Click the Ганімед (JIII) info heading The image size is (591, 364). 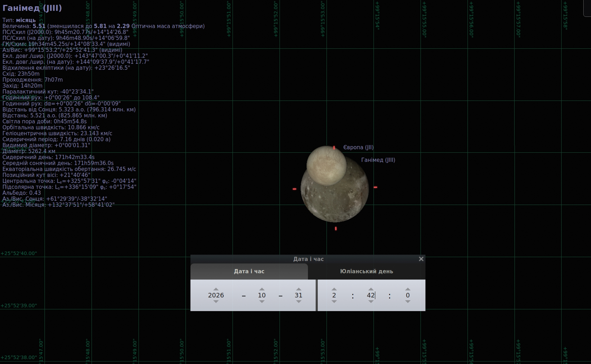(32, 8)
